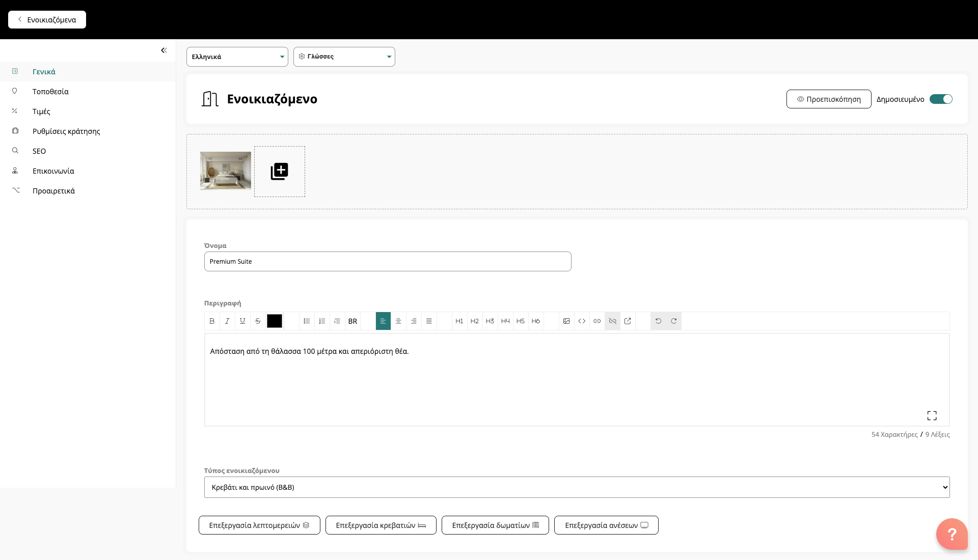
Task: Toggle italic formatting
Action: 227,321
